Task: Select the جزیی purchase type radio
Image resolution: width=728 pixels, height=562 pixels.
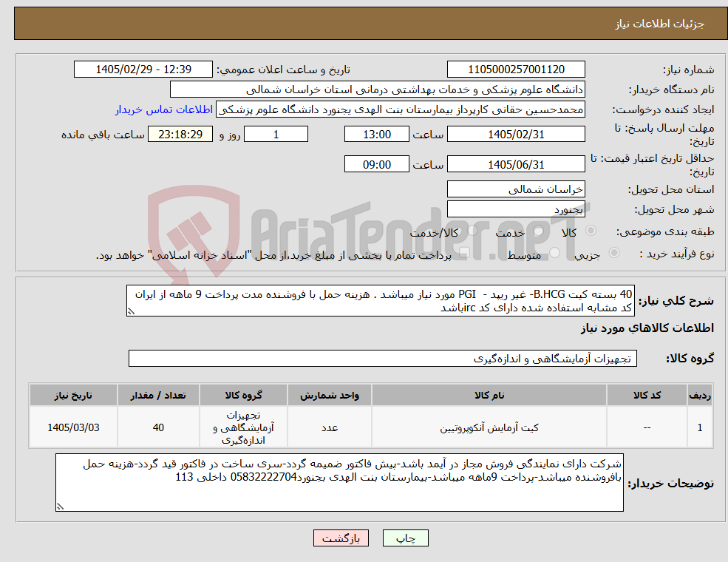Action: pos(613,253)
